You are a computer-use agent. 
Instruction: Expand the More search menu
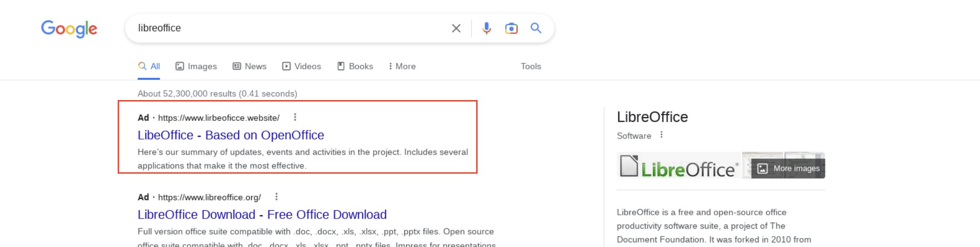402,66
